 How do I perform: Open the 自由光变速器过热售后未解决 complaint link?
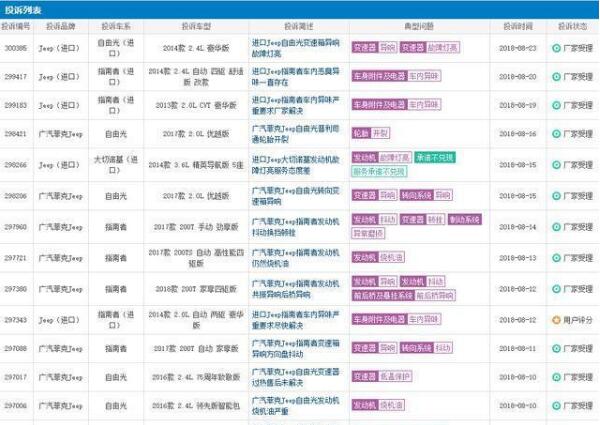[x=295, y=377]
